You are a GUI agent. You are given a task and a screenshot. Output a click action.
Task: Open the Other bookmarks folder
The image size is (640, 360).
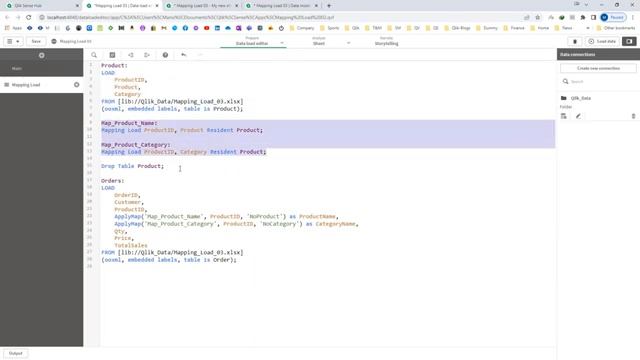pyautogui.click(x=616, y=28)
